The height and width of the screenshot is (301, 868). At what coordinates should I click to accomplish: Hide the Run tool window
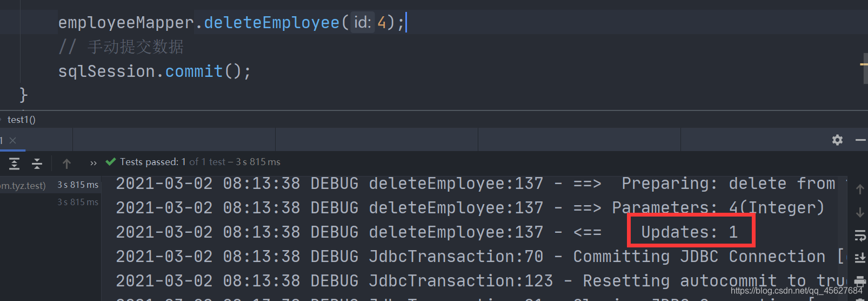click(860, 140)
